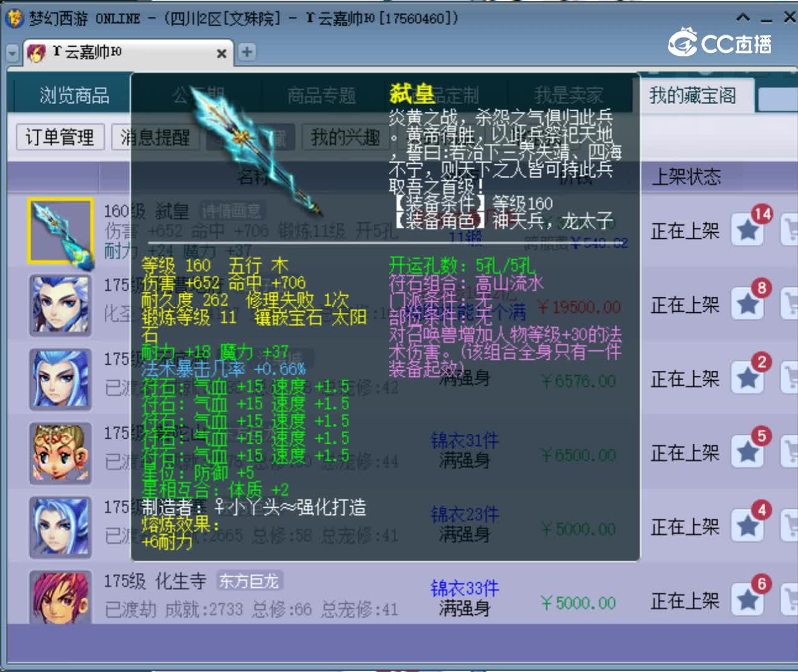
Task: Open the 订单管理 sub-tab
Action: coord(60,137)
